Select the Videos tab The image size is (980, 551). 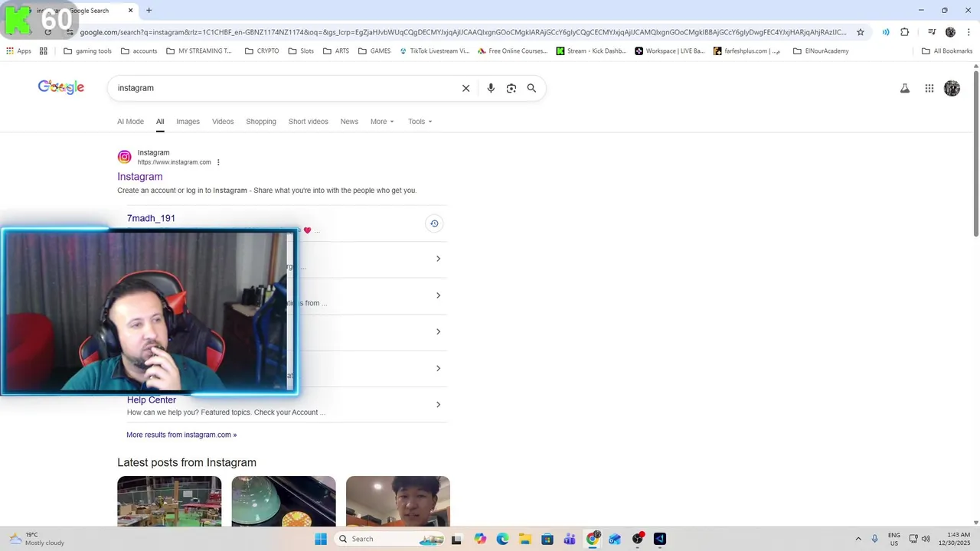click(x=223, y=122)
